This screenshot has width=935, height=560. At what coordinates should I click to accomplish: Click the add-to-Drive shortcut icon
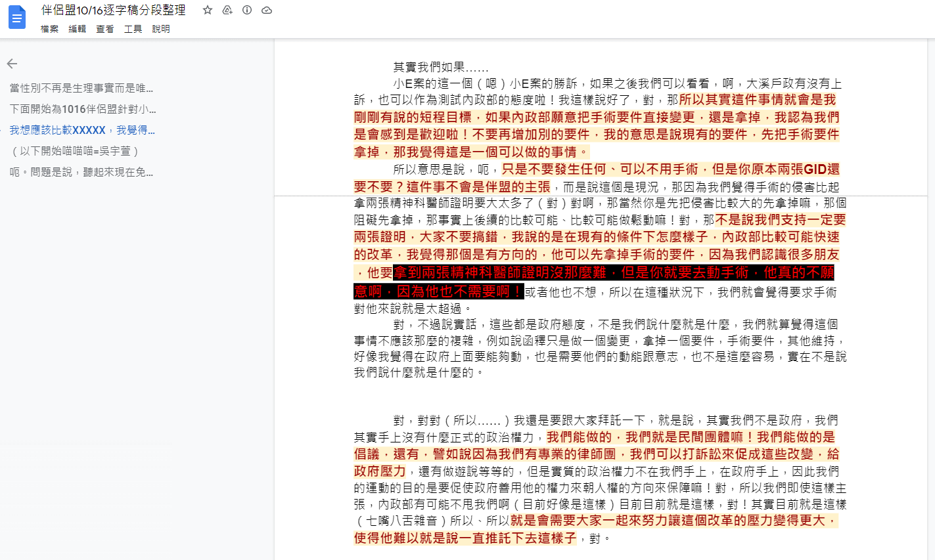point(227,10)
